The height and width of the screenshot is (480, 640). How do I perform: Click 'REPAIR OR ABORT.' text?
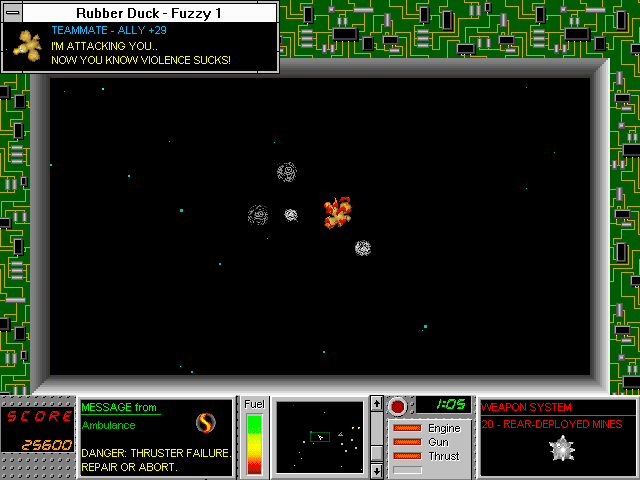pos(129,467)
